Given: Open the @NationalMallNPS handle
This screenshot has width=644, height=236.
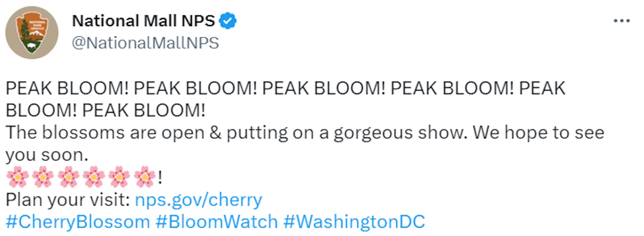Looking at the screenshot, I should coord(145,43).
